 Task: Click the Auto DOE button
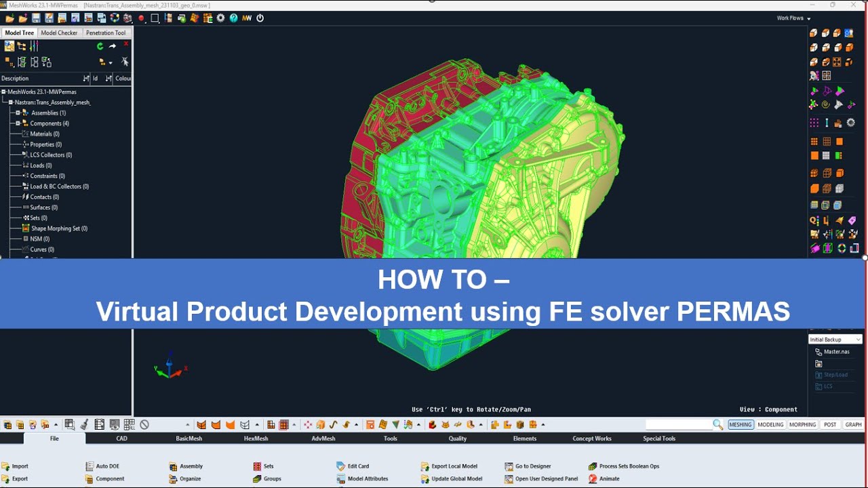point(102,466)
